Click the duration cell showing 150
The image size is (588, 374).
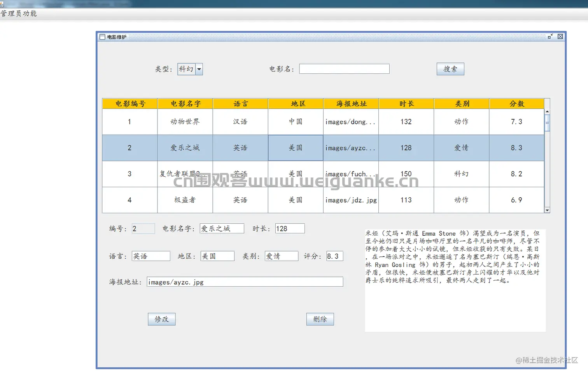coord(406,174)
